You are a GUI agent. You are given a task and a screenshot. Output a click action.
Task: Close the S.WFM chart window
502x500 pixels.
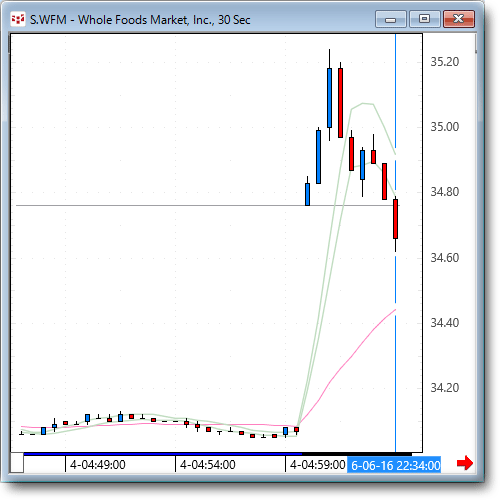click(x=459, y=19)
